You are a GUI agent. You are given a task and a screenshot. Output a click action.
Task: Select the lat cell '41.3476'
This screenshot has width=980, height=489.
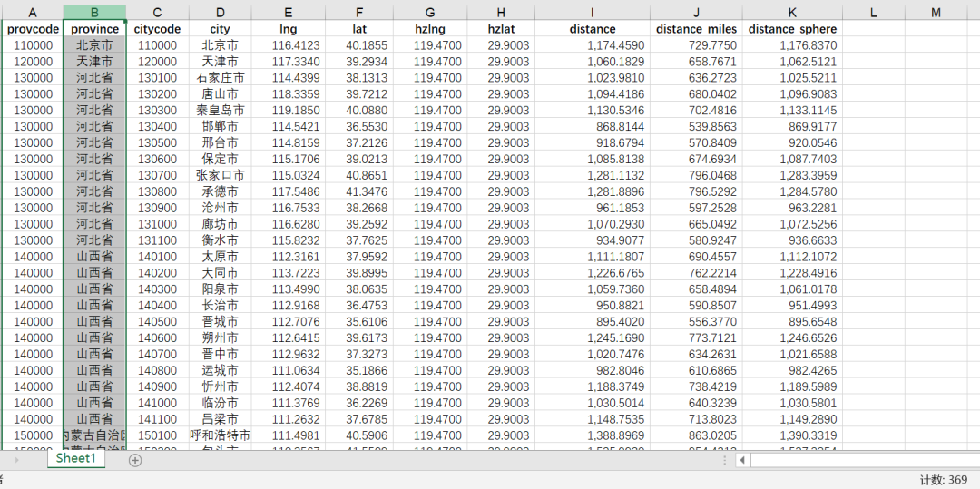(x=358, y=191)
